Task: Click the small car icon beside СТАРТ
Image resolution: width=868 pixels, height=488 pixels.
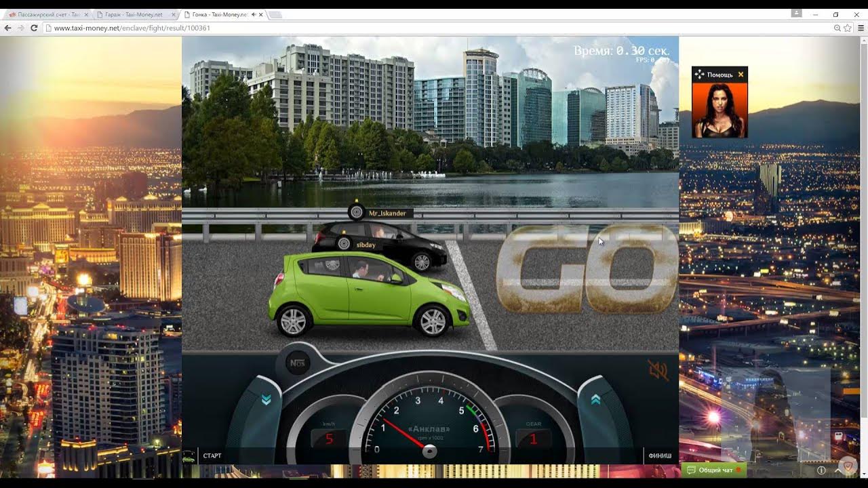Action: click(x=189, y=456)
